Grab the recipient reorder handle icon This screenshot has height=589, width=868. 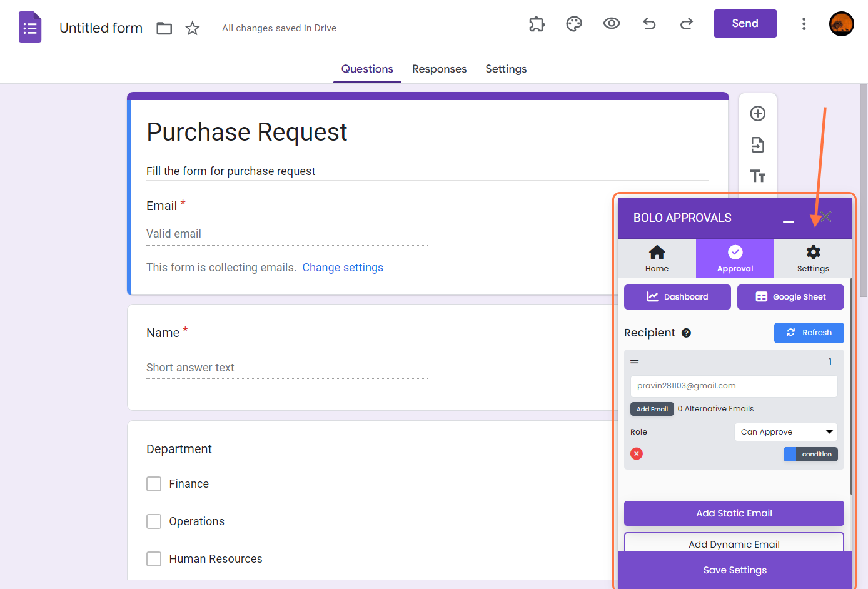635,362
